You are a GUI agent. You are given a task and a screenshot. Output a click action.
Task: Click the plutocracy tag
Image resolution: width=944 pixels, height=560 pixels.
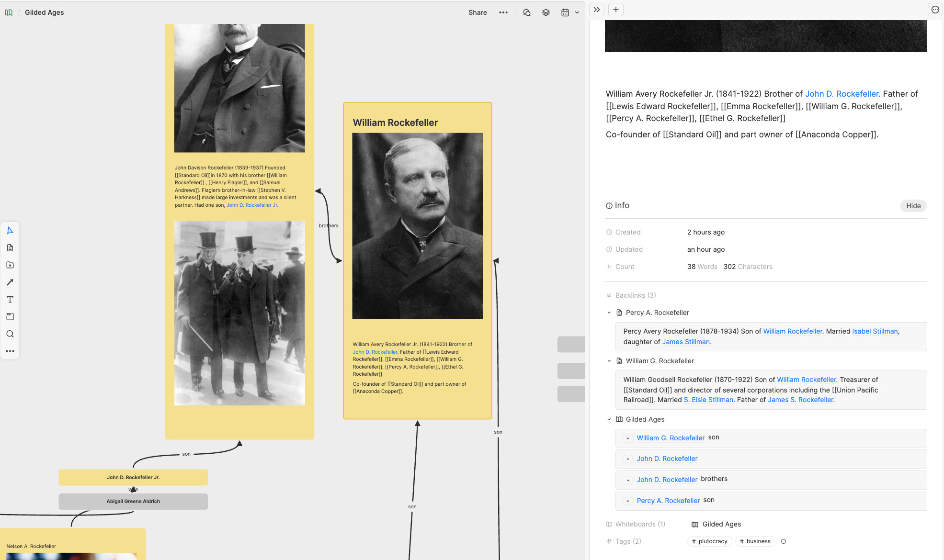[709, 541]
